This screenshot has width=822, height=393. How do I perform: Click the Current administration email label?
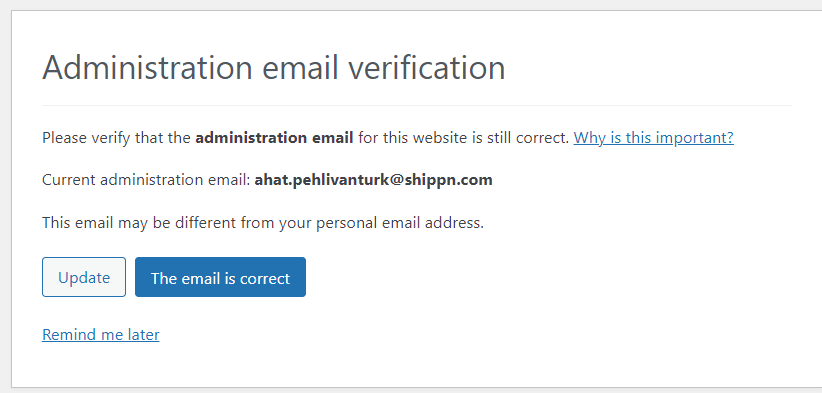click(146, 180)
